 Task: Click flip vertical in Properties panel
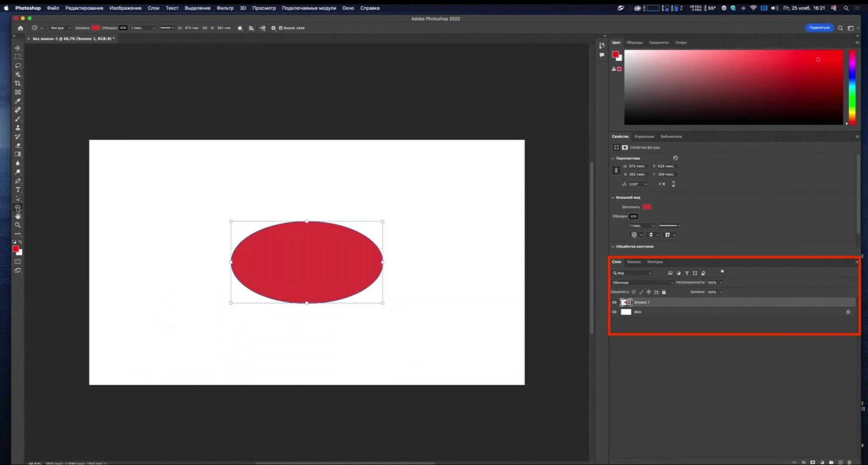(673, 184)
